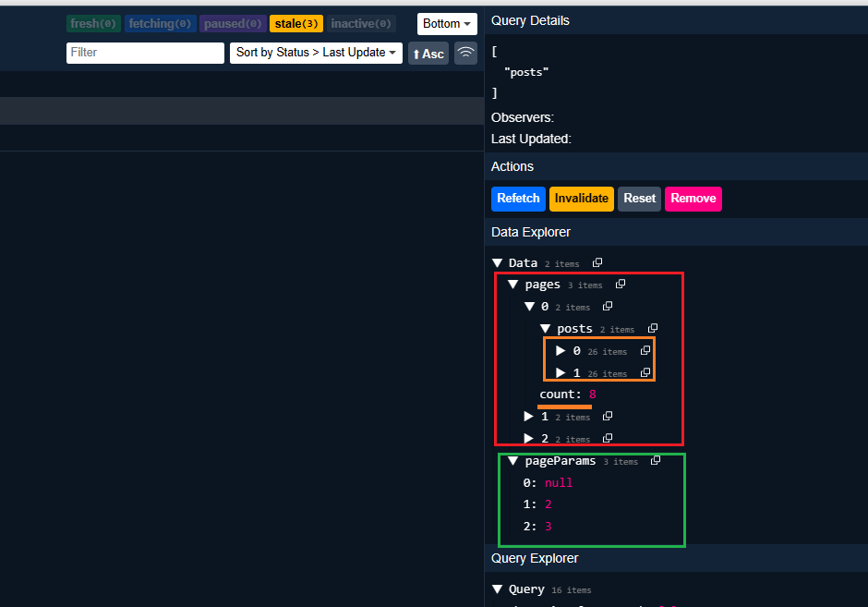
Task: Copy the posts array using its icon
Action: [653, 329]
